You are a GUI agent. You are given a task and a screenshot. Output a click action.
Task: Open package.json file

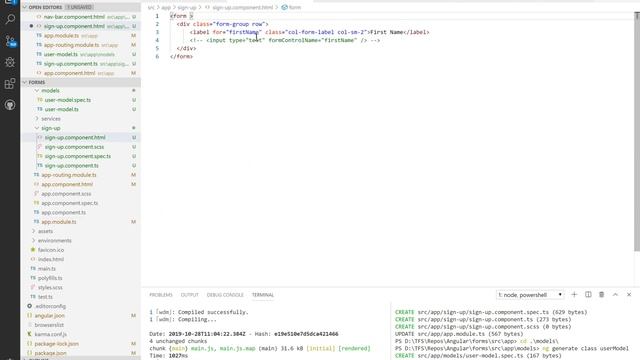coord(80,353)
